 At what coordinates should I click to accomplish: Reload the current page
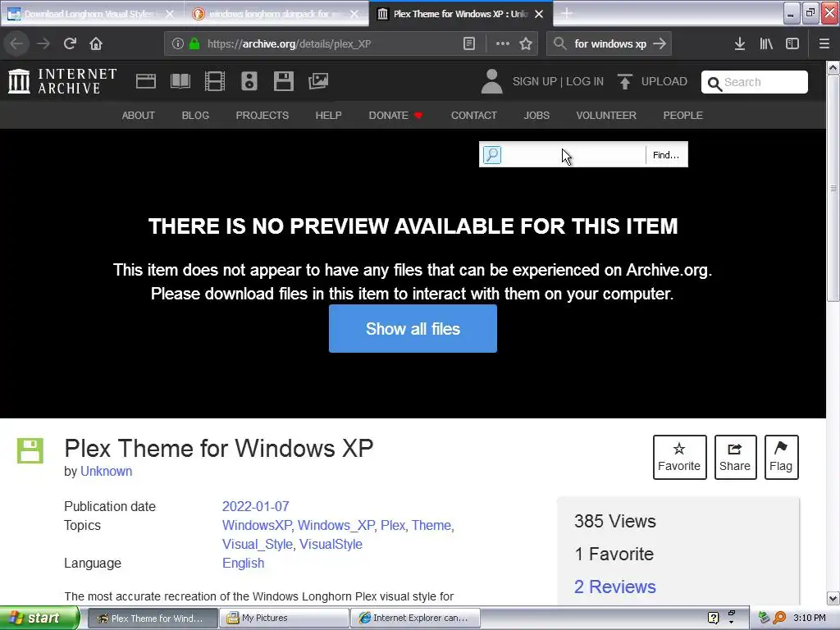click(x=70, y=43)
